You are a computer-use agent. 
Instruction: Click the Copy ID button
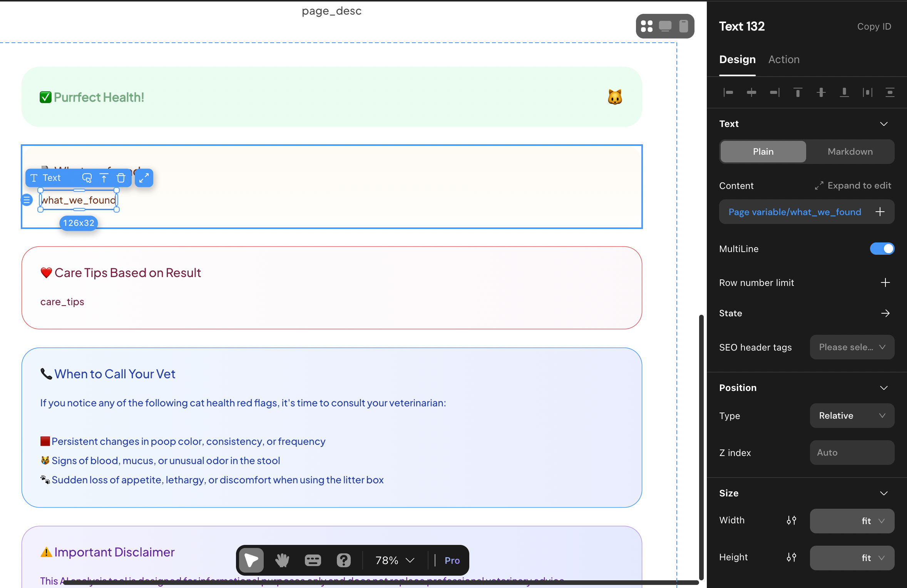coord(874,27)
